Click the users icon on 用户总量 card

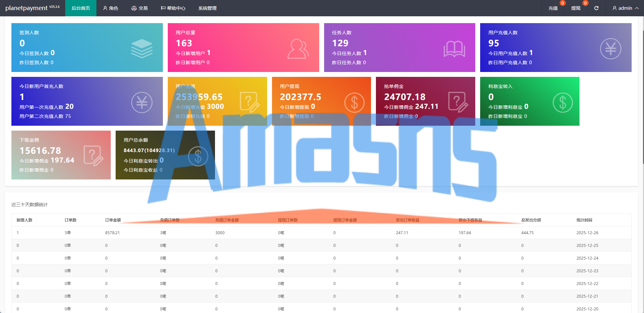[298, 49]
